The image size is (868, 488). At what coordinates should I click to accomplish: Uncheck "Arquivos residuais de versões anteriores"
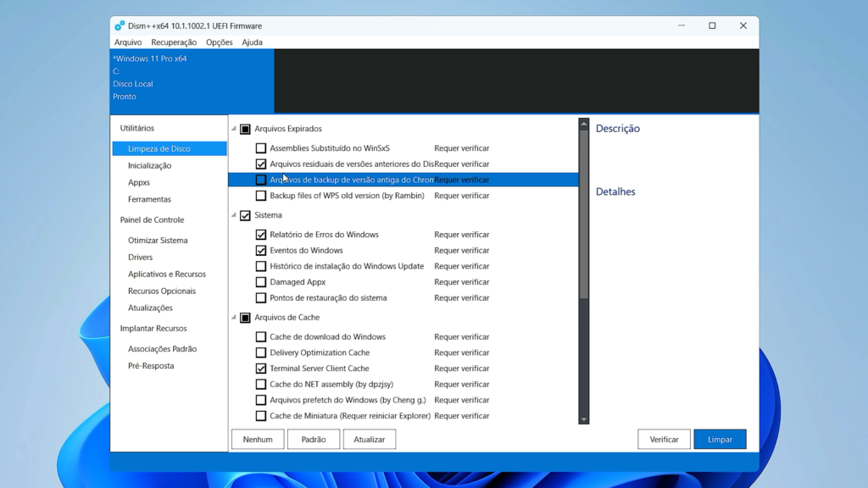261,164
